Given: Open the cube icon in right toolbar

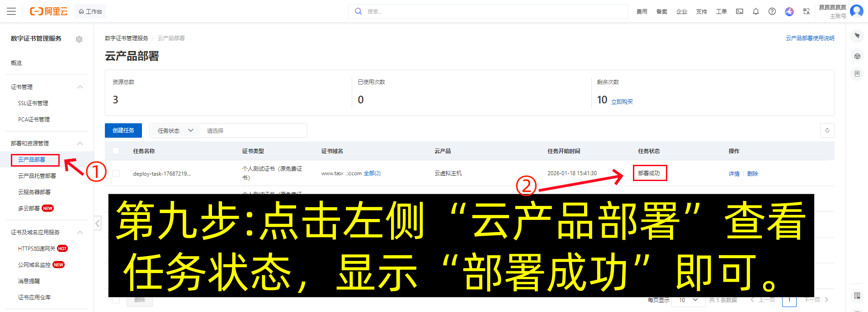Looking at the screenshot, I should pos(857,56).
